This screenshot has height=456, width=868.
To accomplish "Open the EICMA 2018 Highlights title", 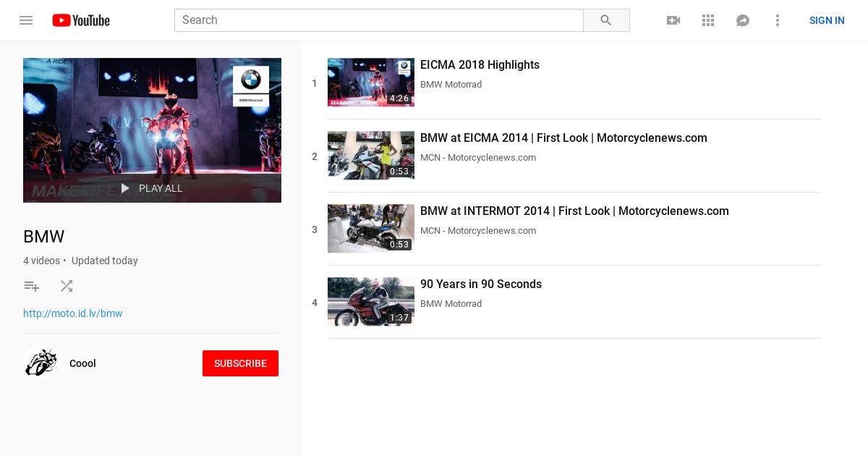I will pyautogui.click(x=480, y=65).
